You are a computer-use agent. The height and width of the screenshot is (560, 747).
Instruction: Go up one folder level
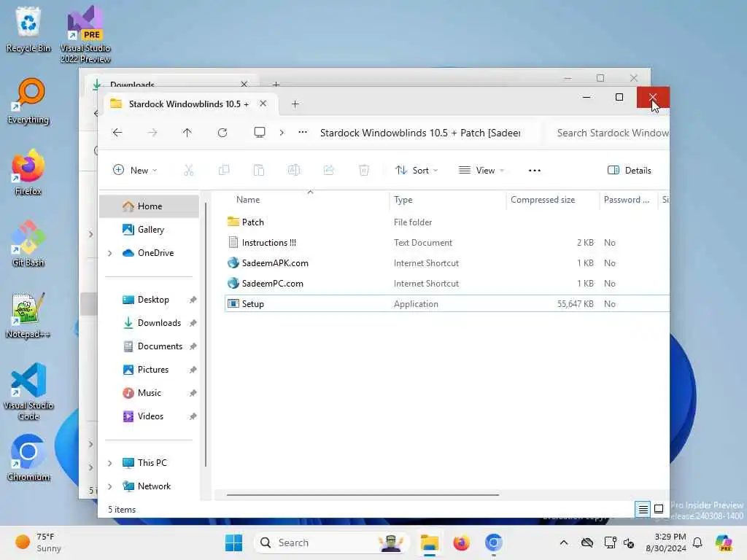click(187, 133)
